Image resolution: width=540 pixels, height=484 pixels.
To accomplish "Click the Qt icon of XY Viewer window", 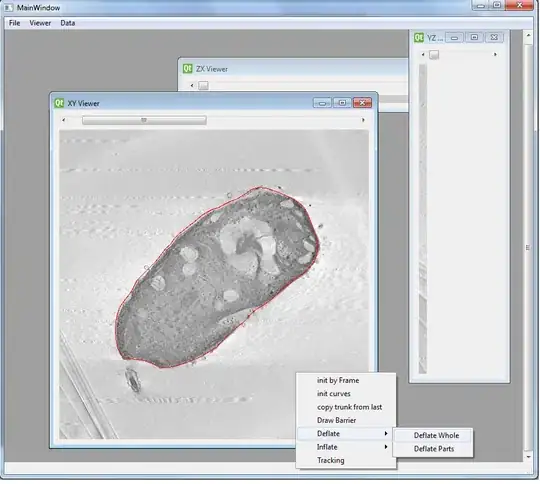I will (59, 103).
